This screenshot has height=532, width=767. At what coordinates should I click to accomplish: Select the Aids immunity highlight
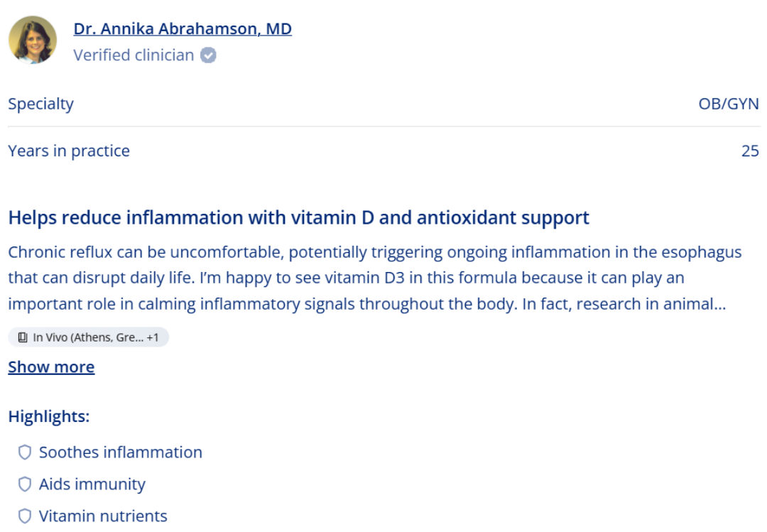[92, 484]
